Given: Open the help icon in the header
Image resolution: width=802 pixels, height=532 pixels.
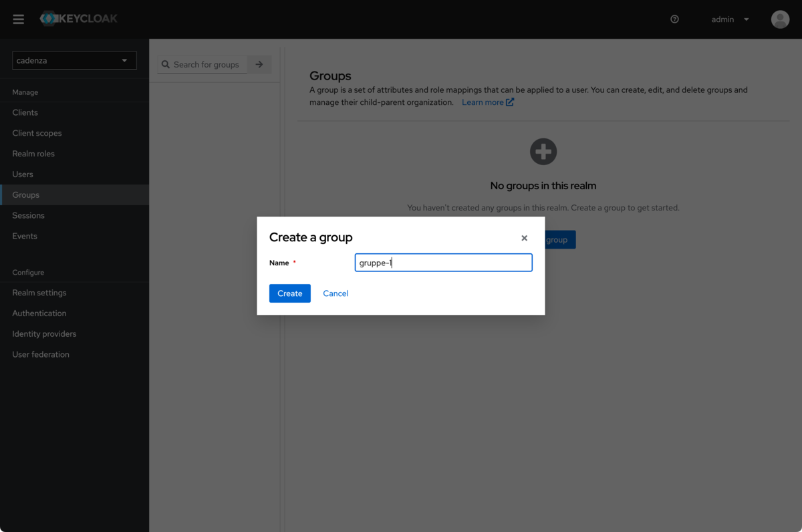Looking at the screenshot, I should click(x=674, y=19).
